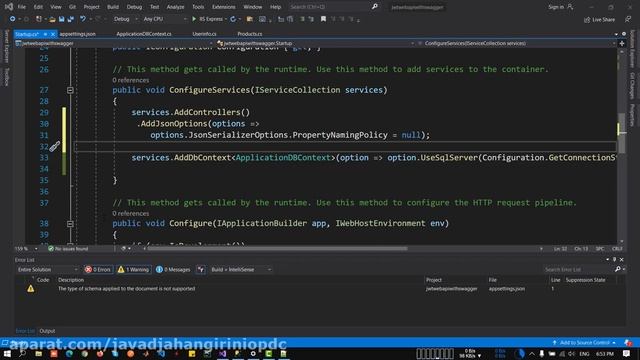Close the Startup.cs tab
Screen dimensions: 640x360
pos(53,34)
